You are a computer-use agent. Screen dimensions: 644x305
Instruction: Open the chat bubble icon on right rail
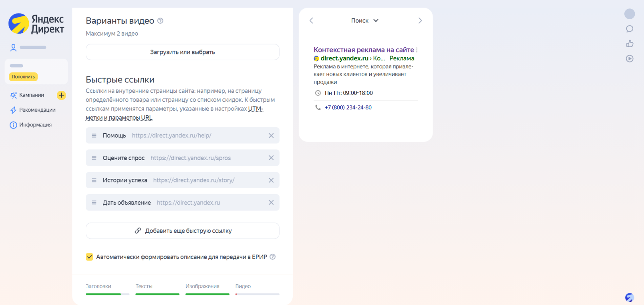630,29
